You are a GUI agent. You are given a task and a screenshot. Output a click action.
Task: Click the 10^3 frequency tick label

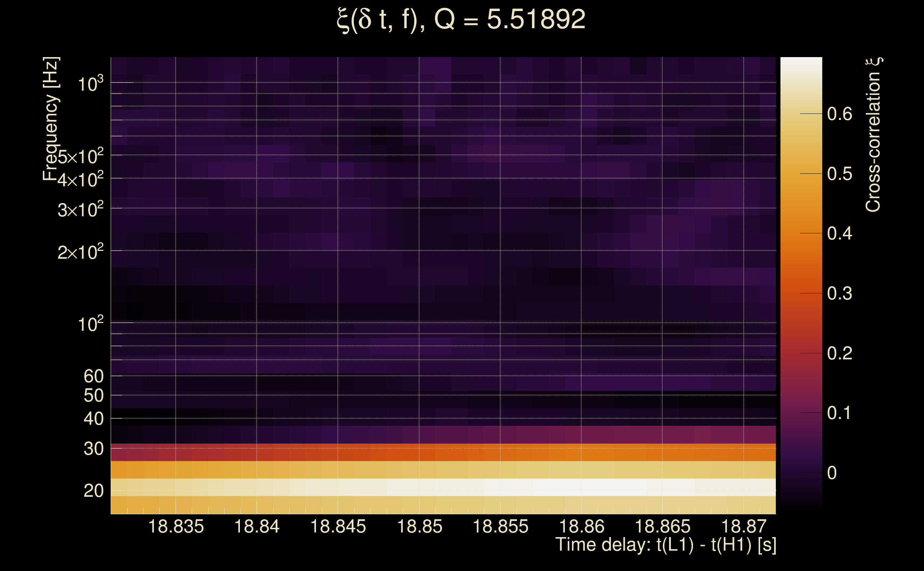(x=90, y=84)
